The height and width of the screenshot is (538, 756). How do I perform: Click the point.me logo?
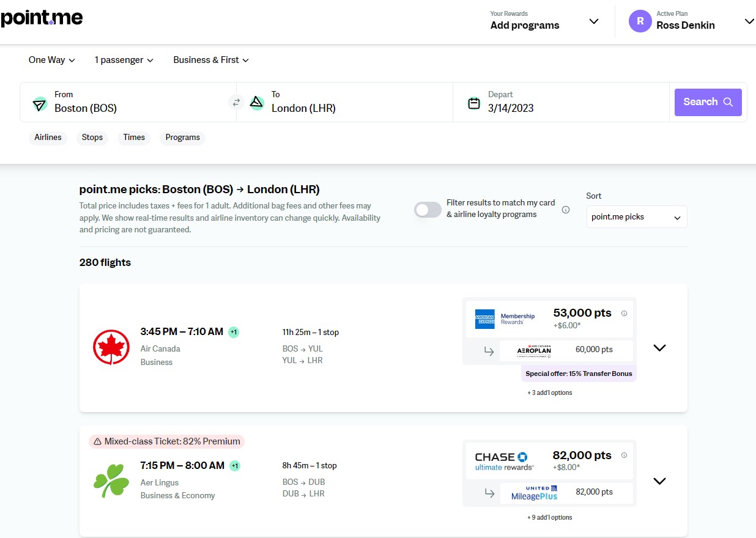point(41,18)
